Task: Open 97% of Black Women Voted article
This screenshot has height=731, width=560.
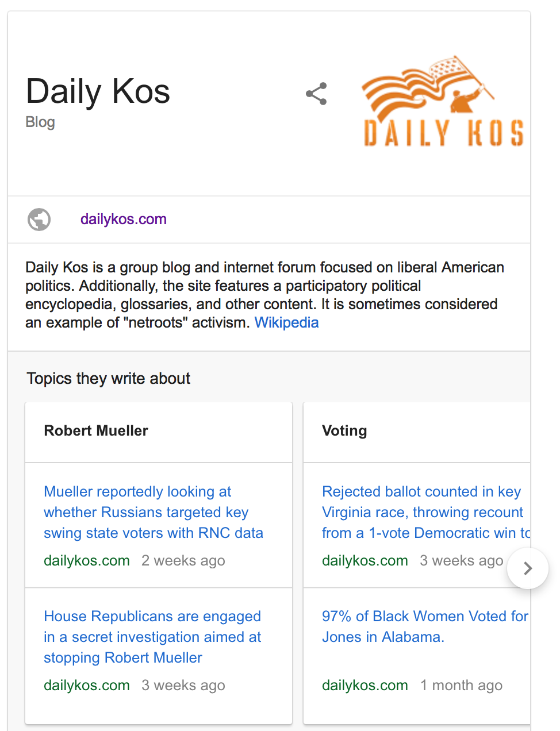Action: click(x=424, y=626)
